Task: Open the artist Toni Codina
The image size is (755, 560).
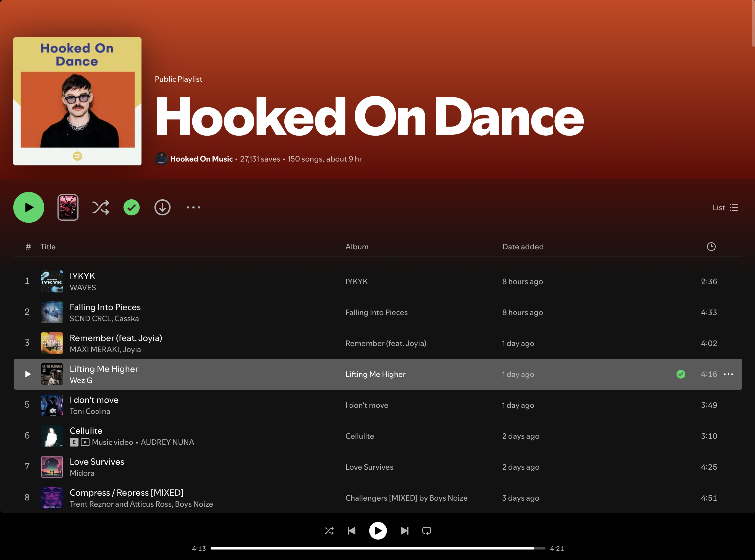Action: [90, 411]
